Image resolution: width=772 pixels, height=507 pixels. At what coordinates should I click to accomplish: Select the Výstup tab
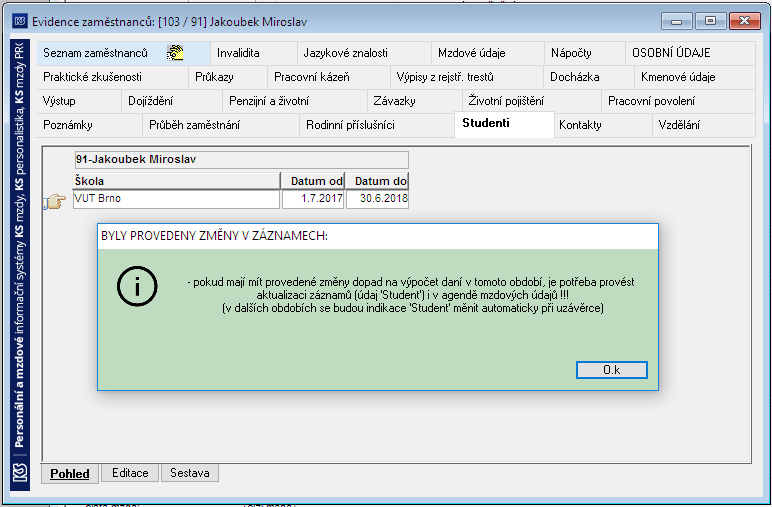(79, 101)
